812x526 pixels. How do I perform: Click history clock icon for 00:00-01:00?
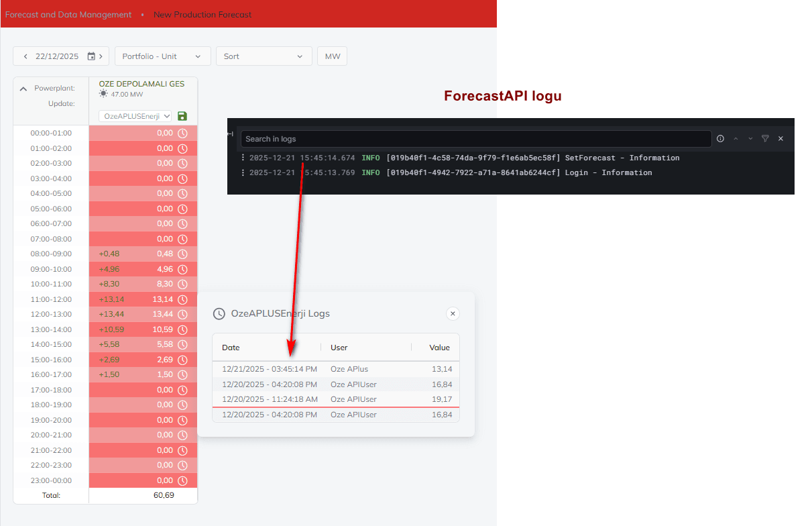(182, 133)
